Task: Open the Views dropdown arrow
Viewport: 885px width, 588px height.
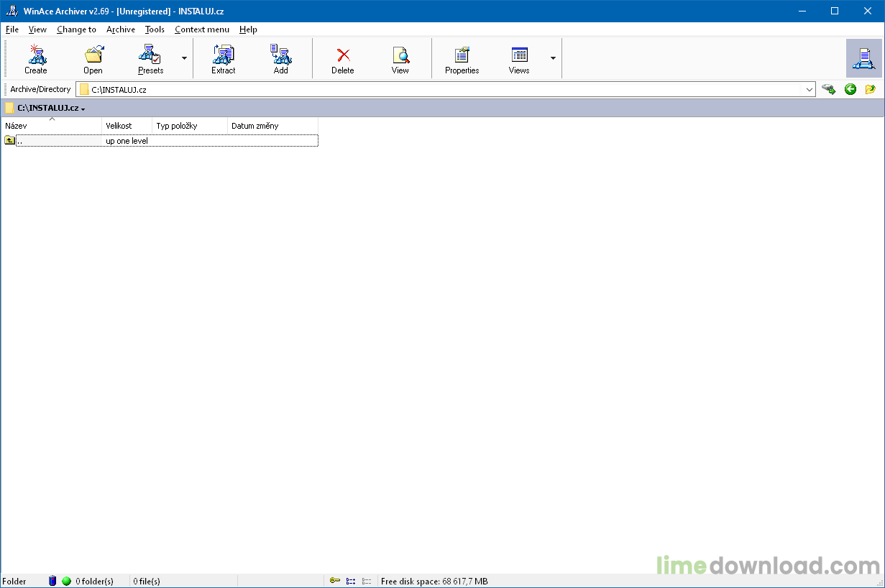Action: (553, 58)
